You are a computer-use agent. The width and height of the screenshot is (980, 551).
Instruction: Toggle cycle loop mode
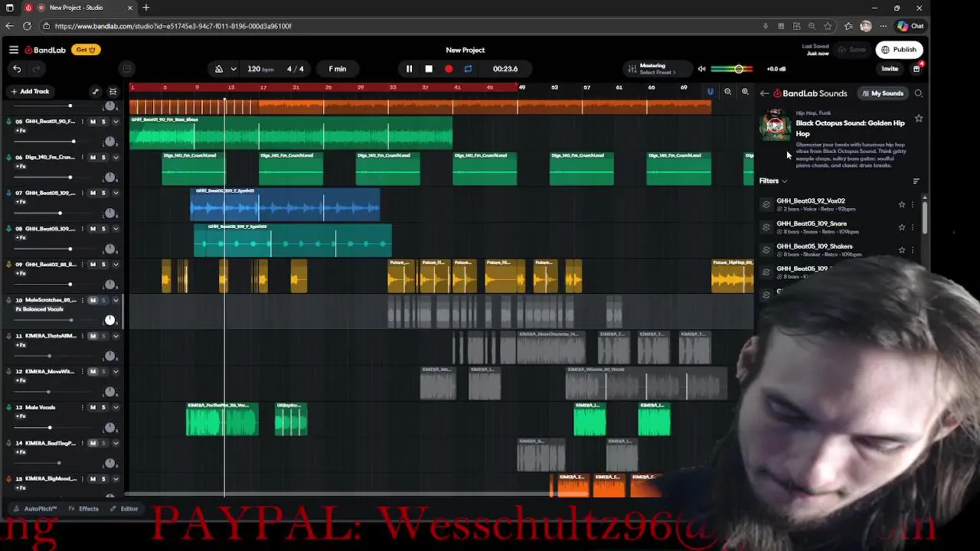(x=468, y=69)
